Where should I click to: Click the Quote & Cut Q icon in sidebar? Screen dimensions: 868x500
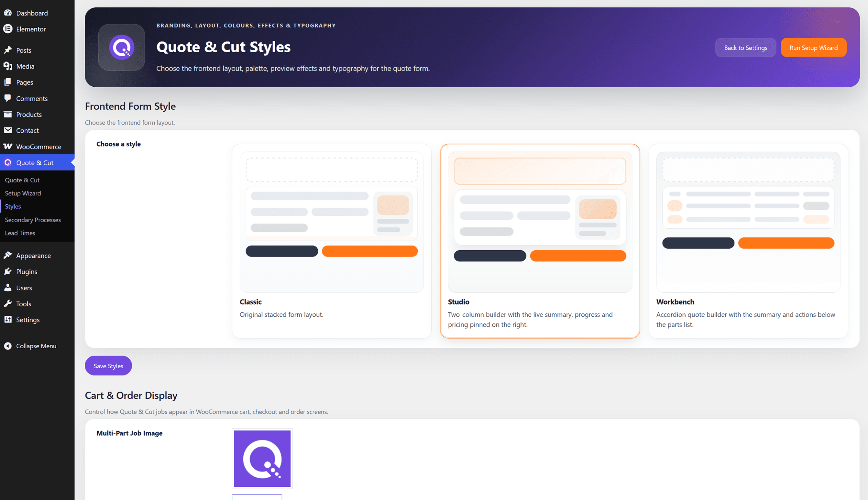pos(8,163)
